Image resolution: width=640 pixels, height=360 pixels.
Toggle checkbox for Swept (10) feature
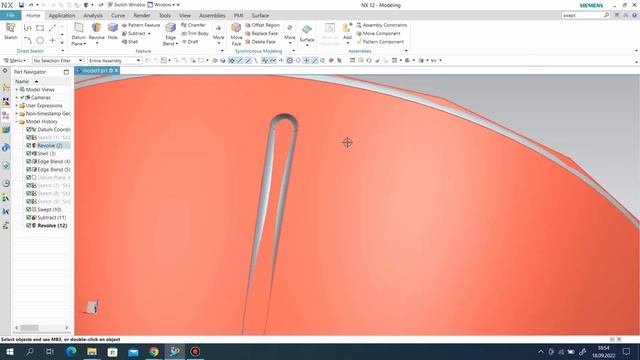pos(29,209)
